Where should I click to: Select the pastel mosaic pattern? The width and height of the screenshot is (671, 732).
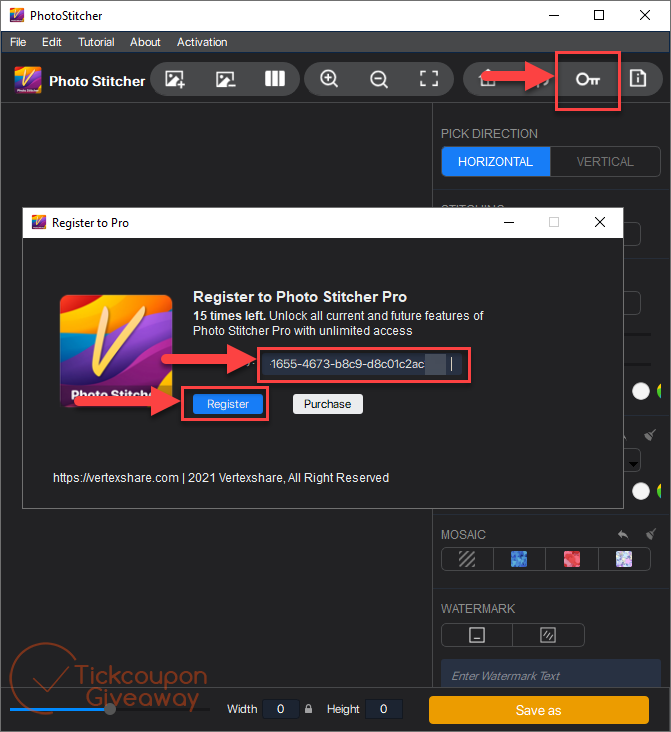pos(624,559)
